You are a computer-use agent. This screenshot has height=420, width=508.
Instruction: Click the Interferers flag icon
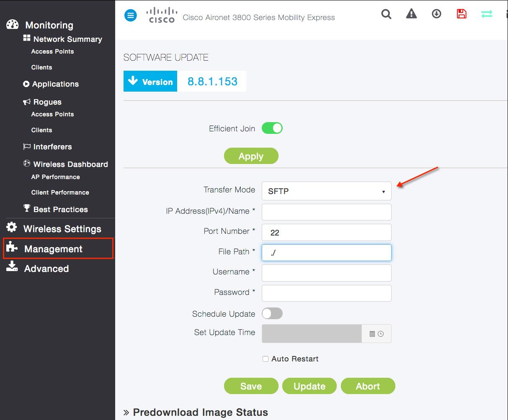coord(27,146)
